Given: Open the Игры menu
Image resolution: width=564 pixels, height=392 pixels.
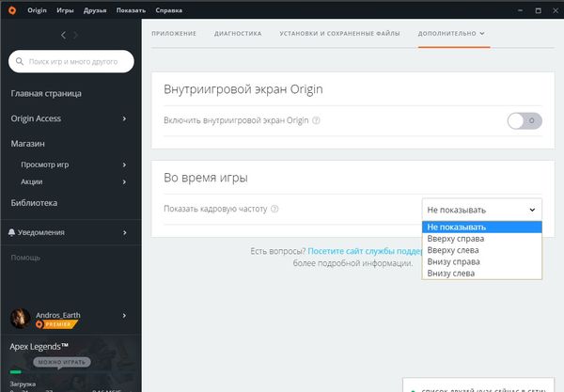Looking at the screenshot, I should pyautogui.click(x=65, y=10).
